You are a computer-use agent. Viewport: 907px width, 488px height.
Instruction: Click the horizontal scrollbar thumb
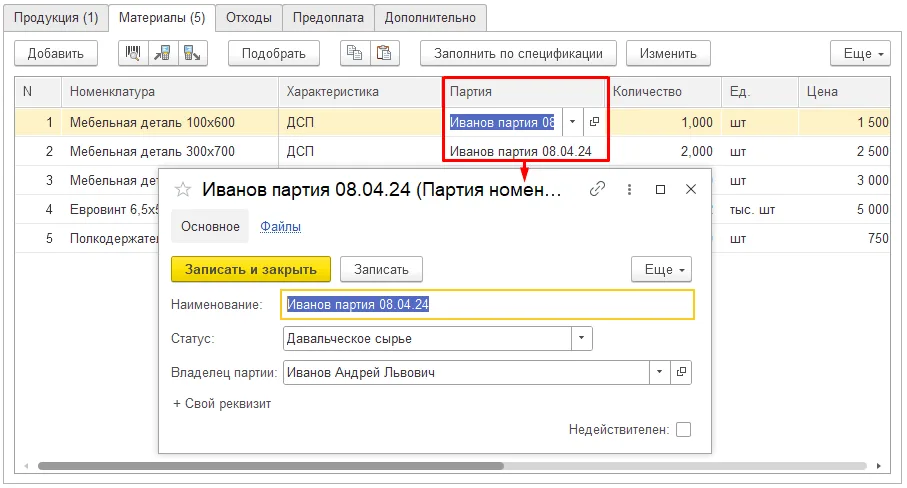(x=271, y=465)
